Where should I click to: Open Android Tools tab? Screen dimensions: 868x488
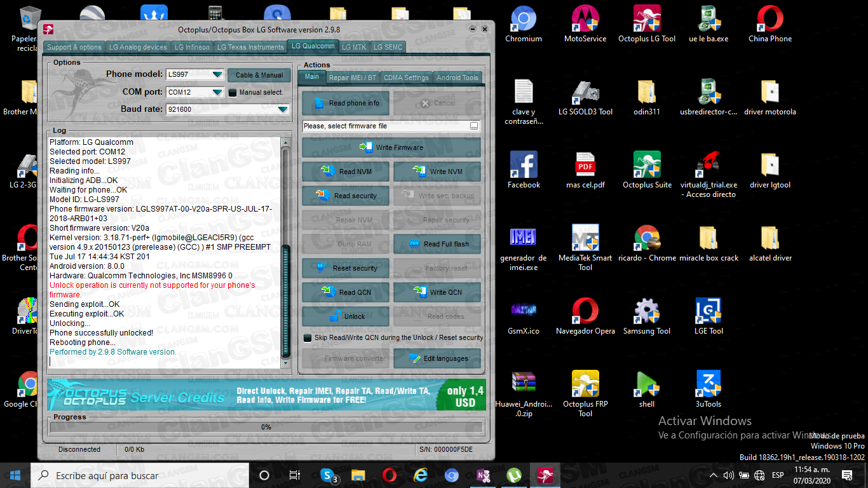point(458,78)
